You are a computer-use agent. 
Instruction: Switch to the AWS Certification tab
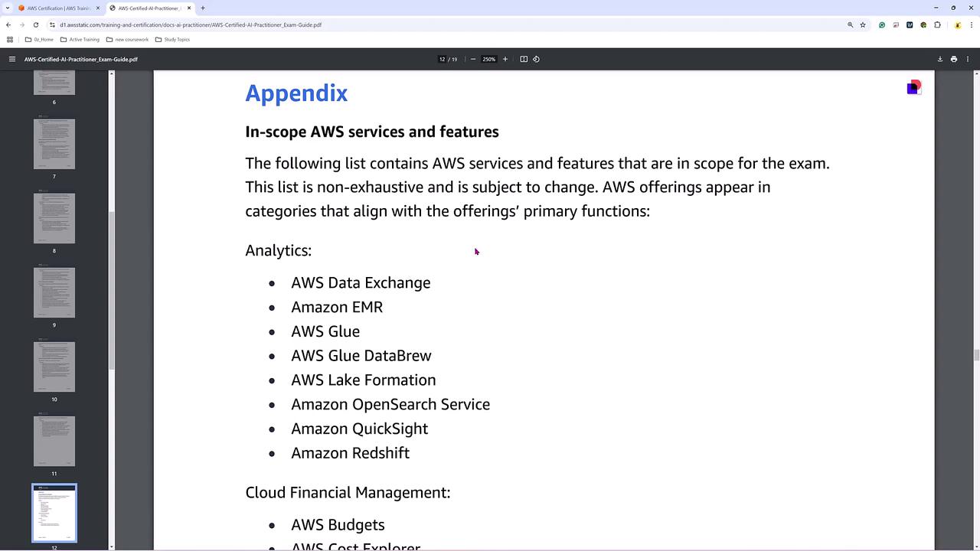[x=58, y=8]
